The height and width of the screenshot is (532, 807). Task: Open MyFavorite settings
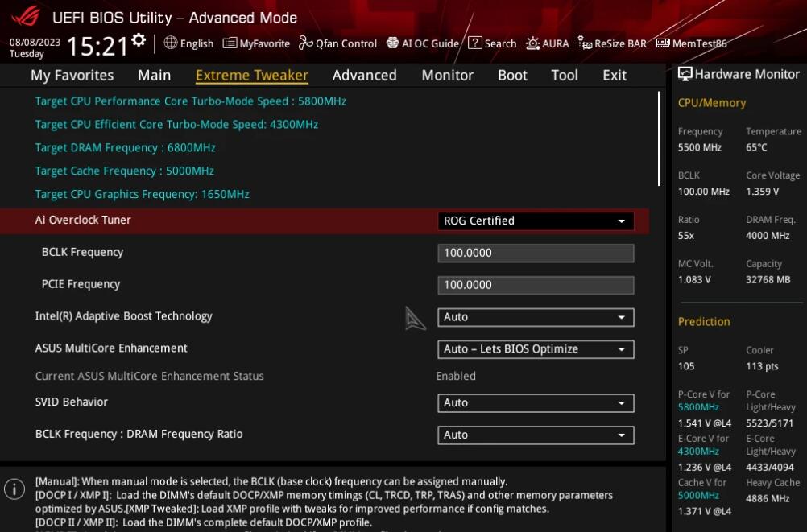pos(255,43)
